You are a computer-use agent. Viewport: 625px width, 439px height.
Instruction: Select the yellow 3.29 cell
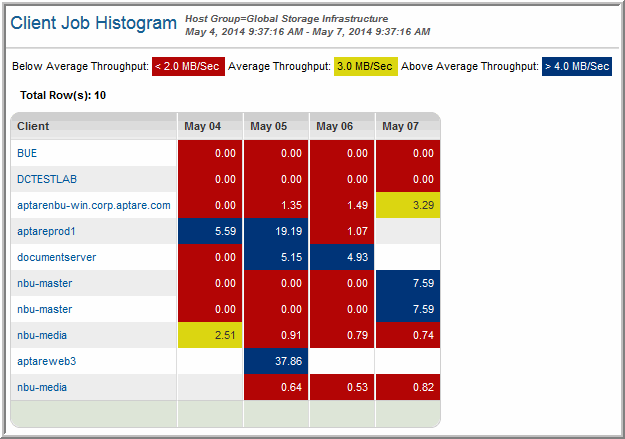408,205
